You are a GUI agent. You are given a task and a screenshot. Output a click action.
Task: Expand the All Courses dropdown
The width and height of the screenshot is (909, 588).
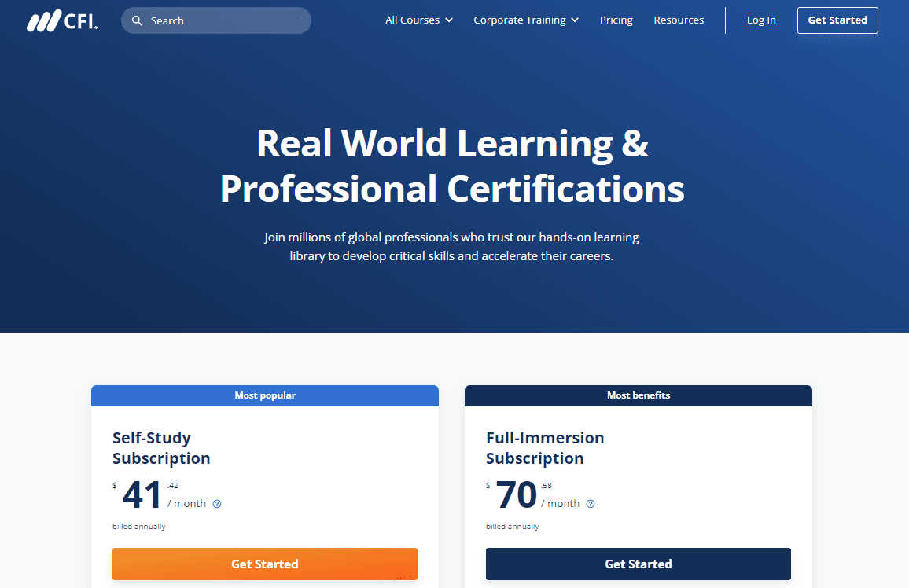point(418,20)
